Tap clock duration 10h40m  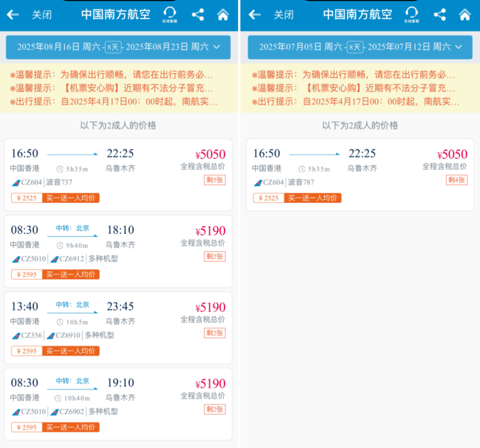(72, 398)
